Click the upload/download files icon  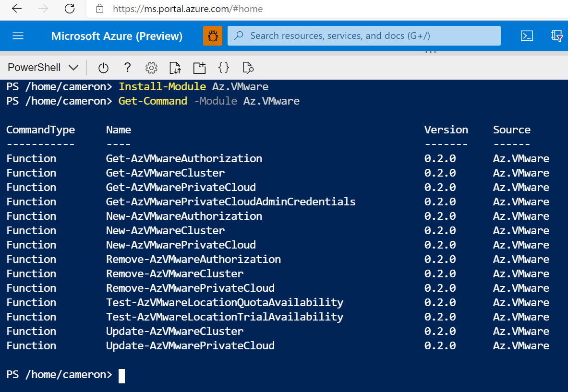tap(175, 68)
